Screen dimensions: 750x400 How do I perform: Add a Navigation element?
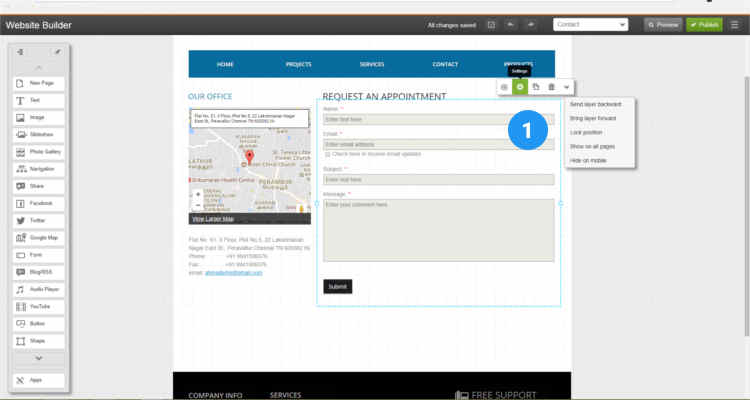(39, 169)
